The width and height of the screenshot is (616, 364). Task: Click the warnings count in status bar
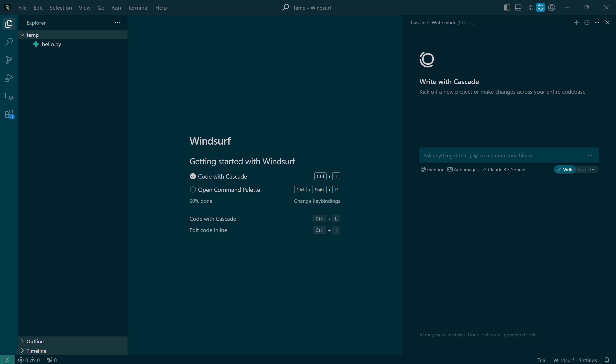(35, 360)
